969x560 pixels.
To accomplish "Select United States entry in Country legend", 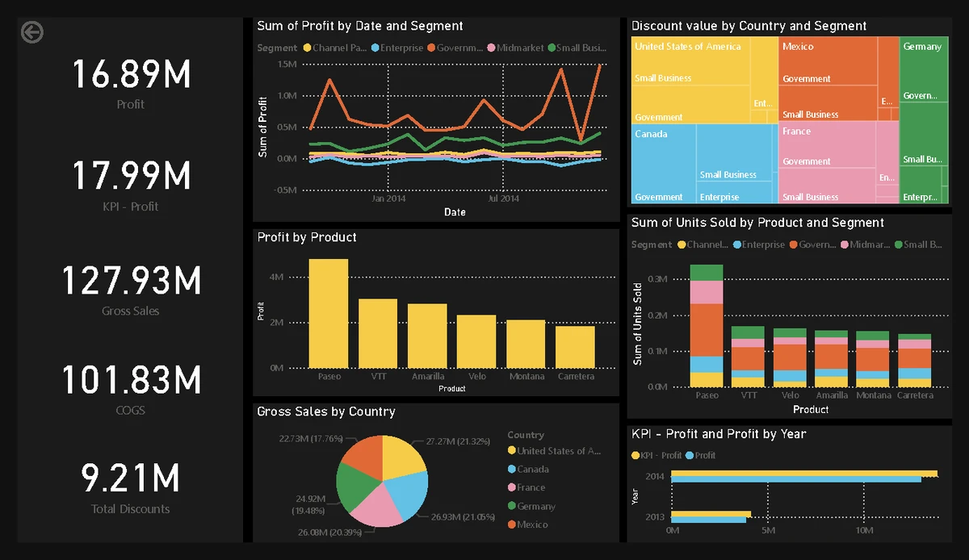I will [x=555, y=450].
